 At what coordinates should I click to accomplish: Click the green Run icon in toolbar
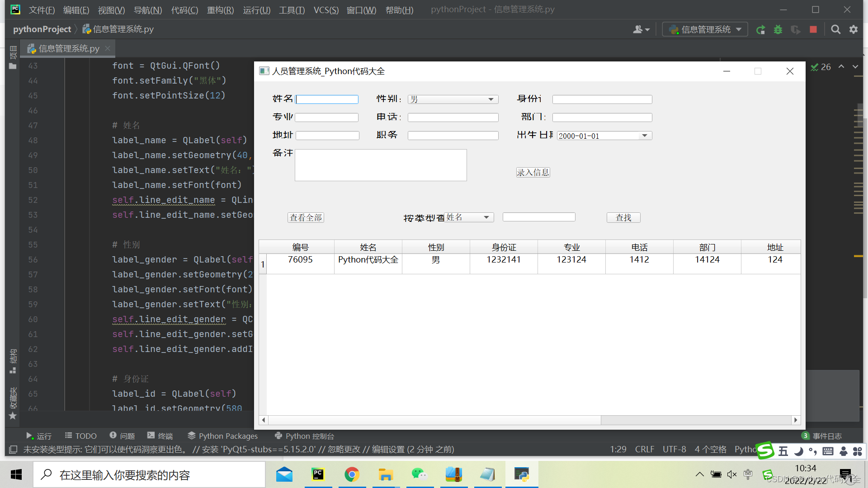click(760, 30)
